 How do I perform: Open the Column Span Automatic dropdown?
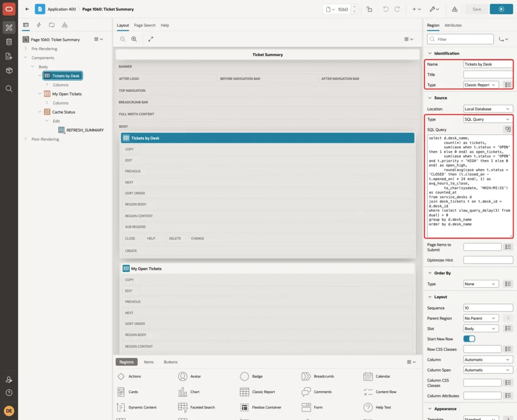click(488, 370)
